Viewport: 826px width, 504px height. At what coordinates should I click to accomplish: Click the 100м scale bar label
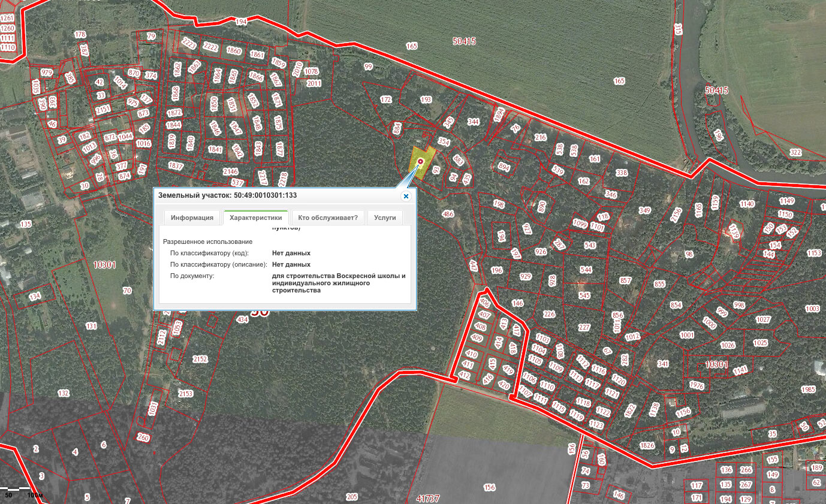35,496
